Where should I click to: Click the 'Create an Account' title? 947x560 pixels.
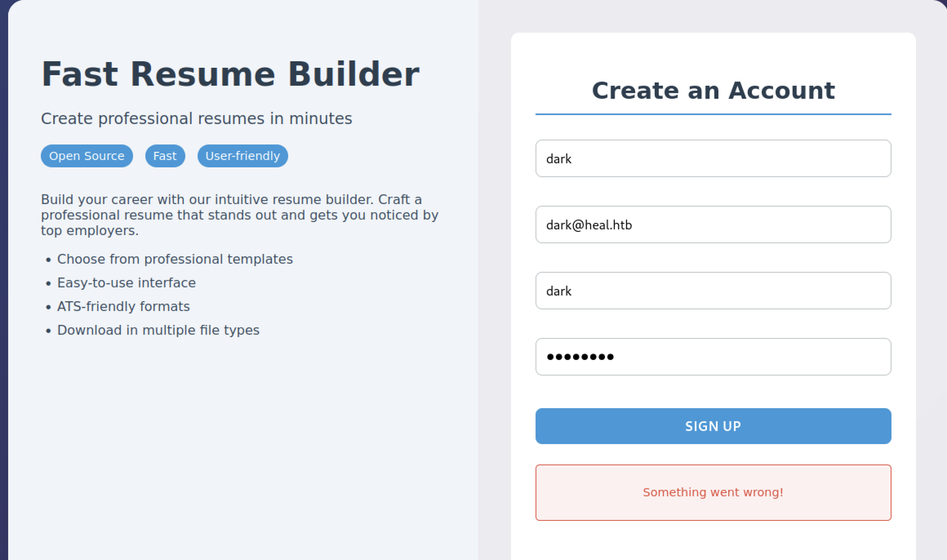(713, 90)
